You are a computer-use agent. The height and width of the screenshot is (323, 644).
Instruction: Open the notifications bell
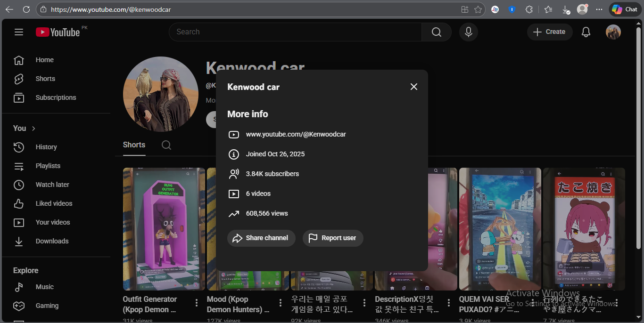(x=586, y=32)
